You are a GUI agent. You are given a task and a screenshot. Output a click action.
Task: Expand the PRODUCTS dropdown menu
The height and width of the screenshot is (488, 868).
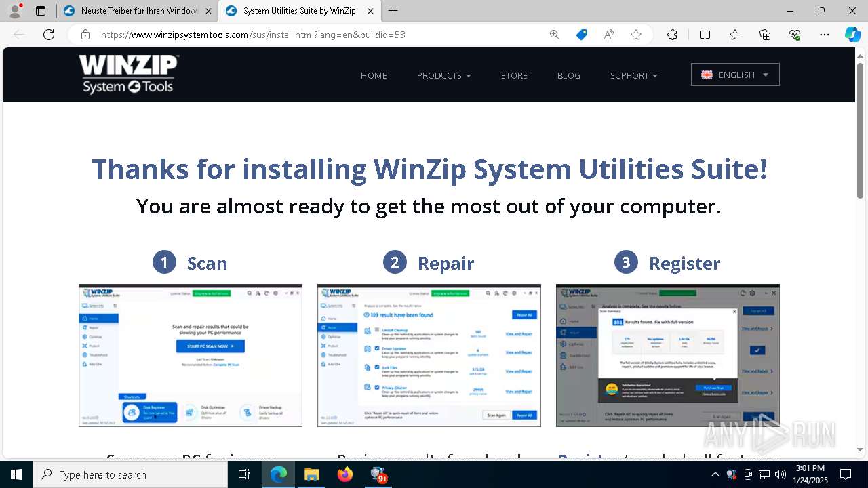[443, 75]
